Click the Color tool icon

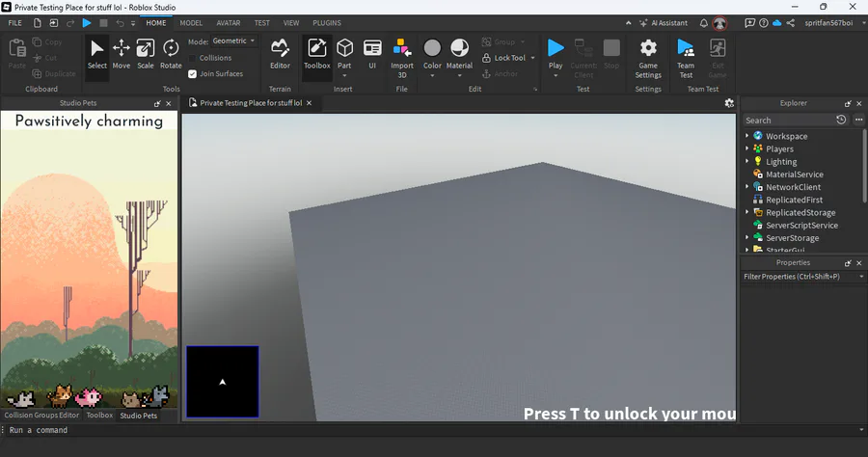432,48
